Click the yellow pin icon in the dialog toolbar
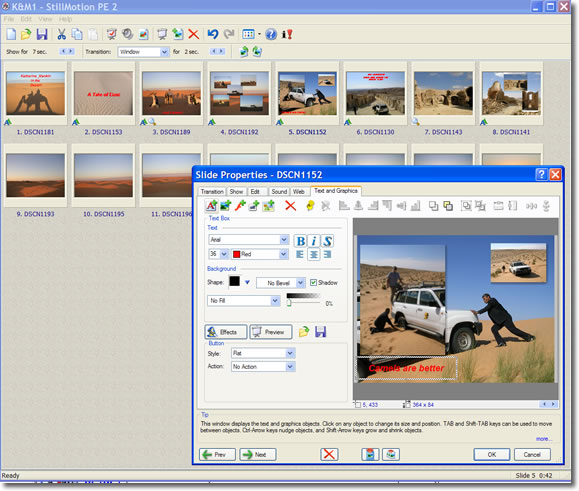 [x=311, y=206]
